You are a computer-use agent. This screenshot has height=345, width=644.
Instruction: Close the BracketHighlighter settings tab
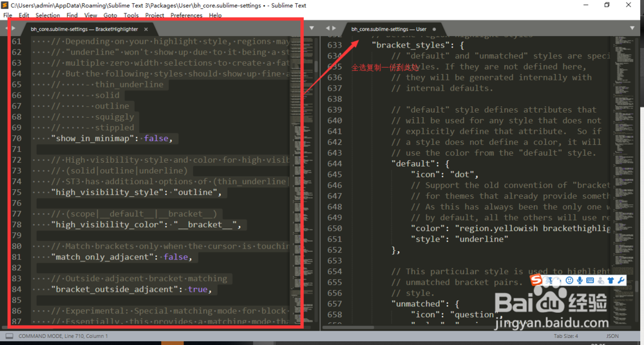point(147,29)
